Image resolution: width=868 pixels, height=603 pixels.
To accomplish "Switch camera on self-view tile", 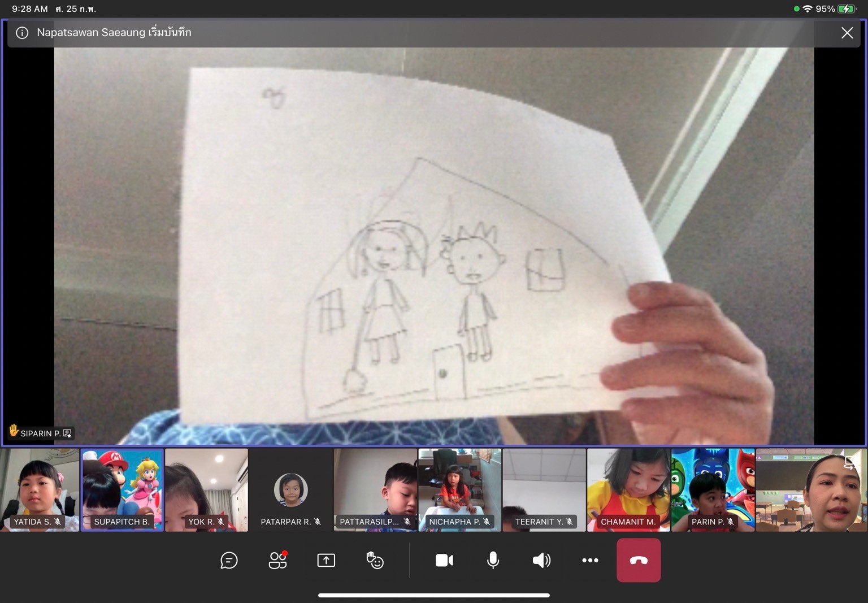I will click(849, 463).
